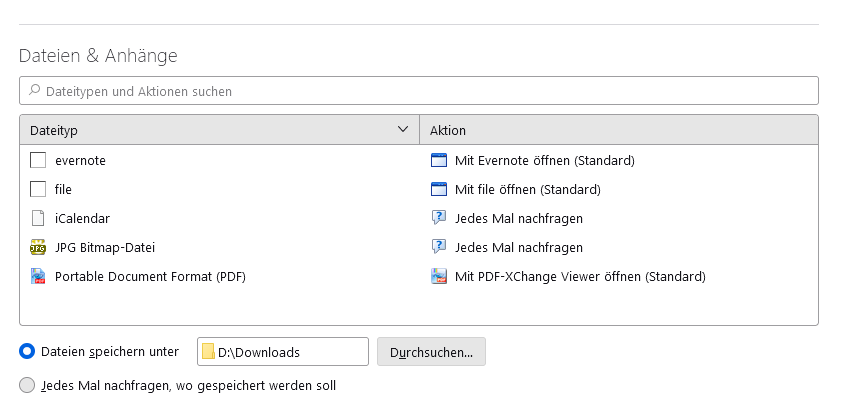Click the question icon for iCalendar action

pos(438,218)
